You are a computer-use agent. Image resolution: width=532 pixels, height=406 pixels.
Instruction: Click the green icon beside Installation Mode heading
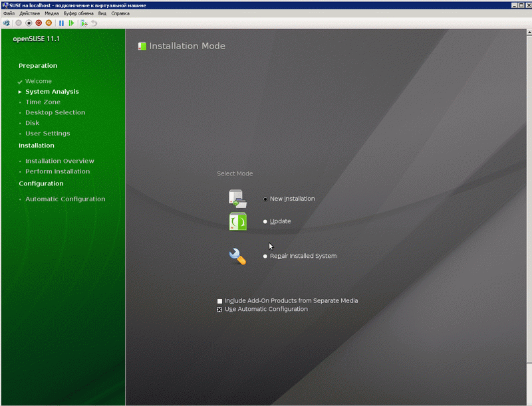[x=142, y=46]
